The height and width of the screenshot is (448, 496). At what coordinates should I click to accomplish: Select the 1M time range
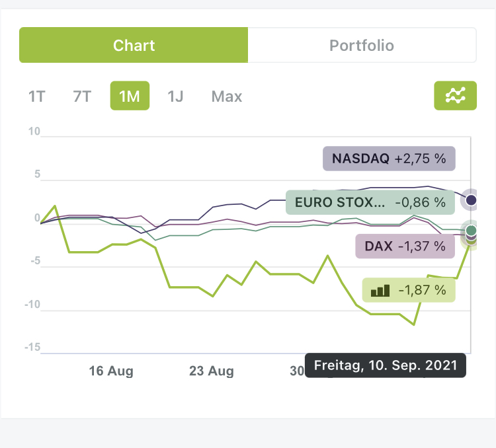pos(130,96)
